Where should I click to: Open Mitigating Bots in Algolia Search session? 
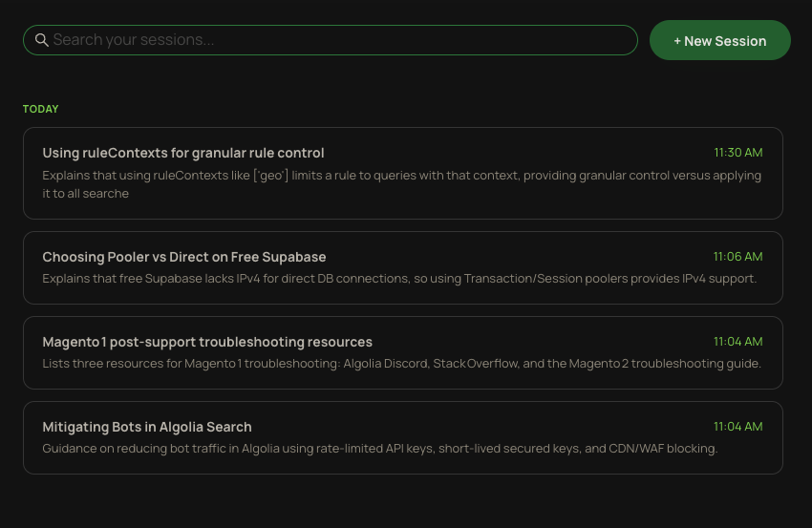(x=403, y=437)
